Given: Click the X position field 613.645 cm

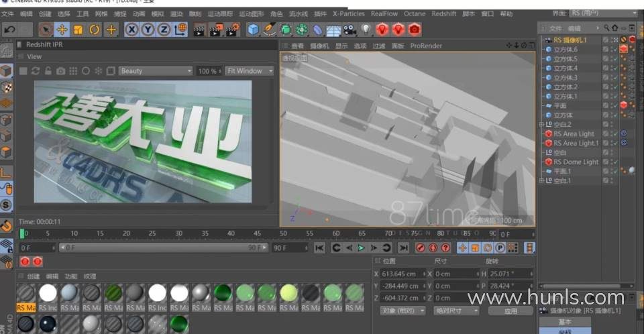Looking at the screenshot, I should point(402,274).
